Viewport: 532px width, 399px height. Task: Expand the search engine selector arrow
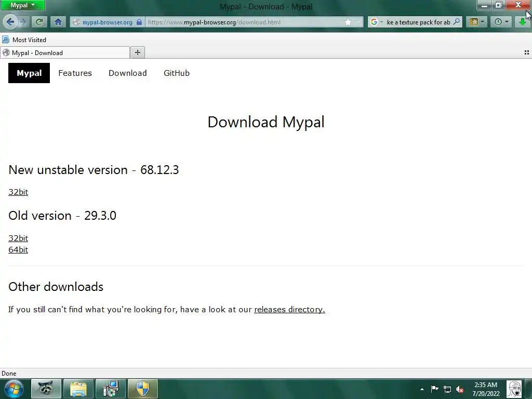point(381,22)
